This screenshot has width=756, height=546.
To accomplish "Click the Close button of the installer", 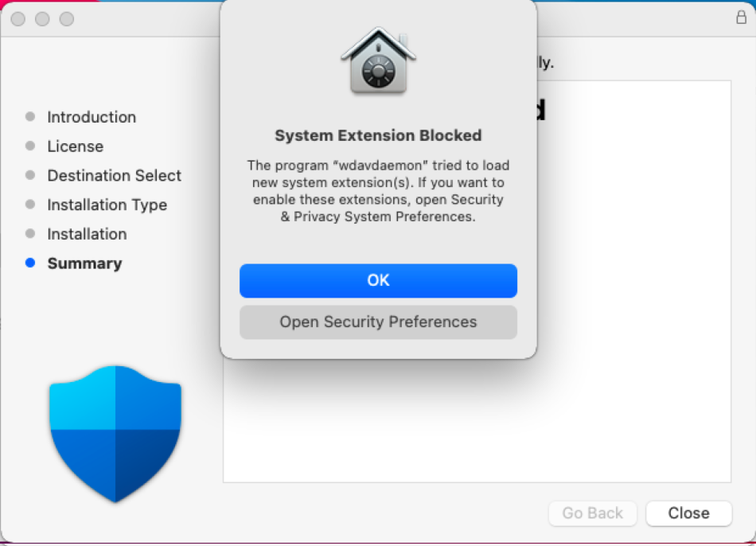I will 688,513.
